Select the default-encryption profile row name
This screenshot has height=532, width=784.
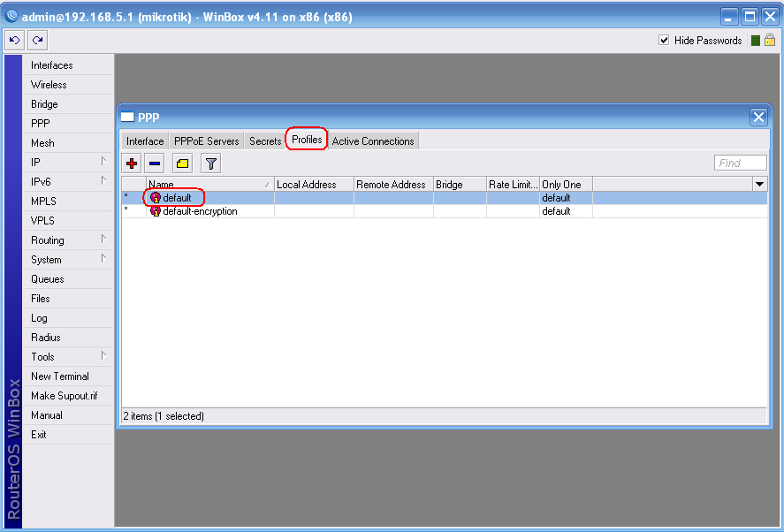tap(200, 211)
